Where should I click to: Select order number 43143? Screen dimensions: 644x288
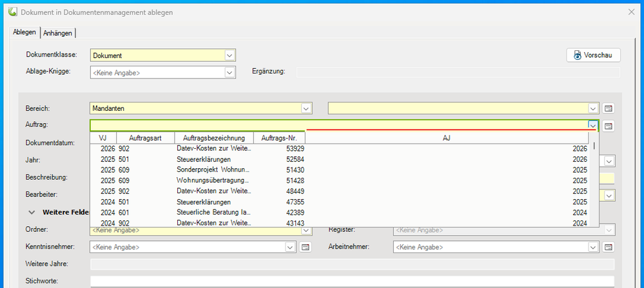(340, 223)
